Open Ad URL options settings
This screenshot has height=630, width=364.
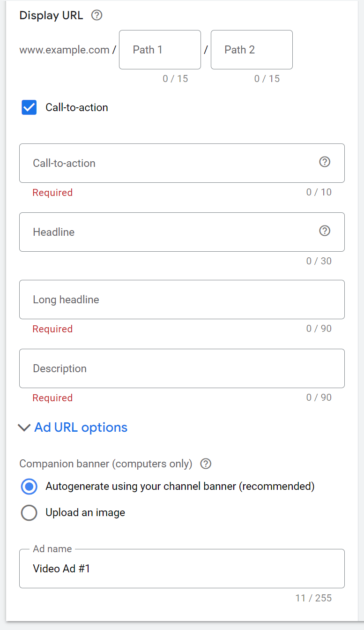coord(80,427)
